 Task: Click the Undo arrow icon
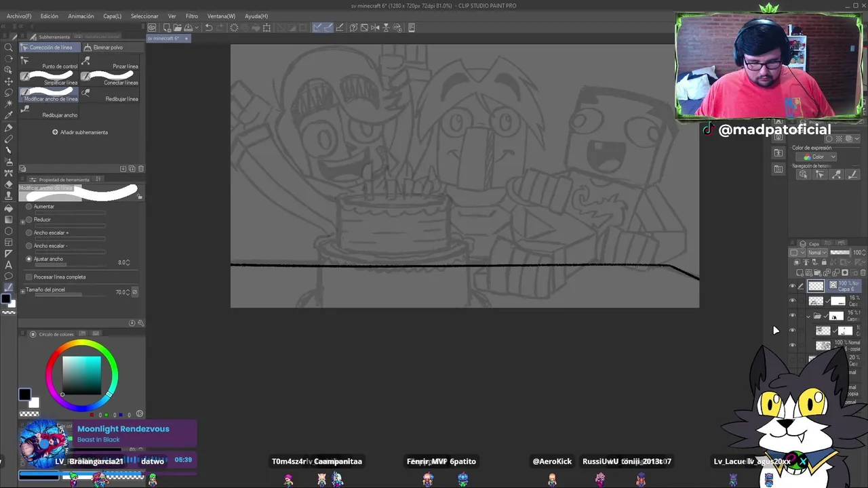[209, 28]
